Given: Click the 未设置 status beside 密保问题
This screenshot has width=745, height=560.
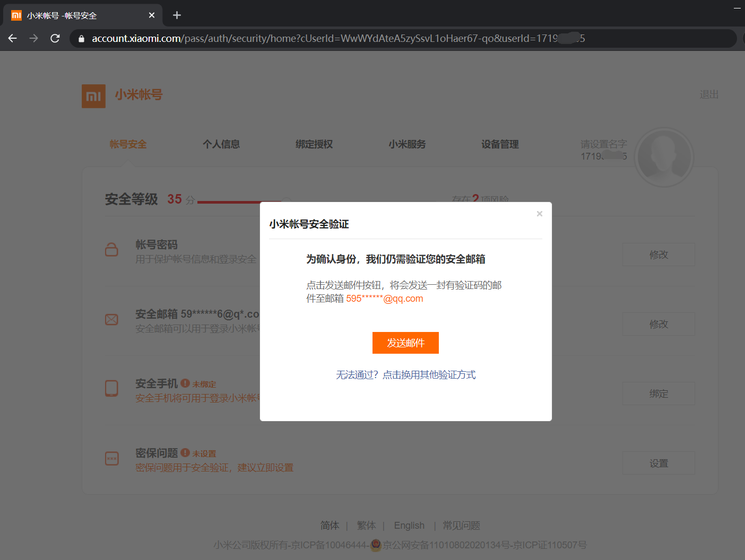Looking at the screenshot, I should coord(204,453).
